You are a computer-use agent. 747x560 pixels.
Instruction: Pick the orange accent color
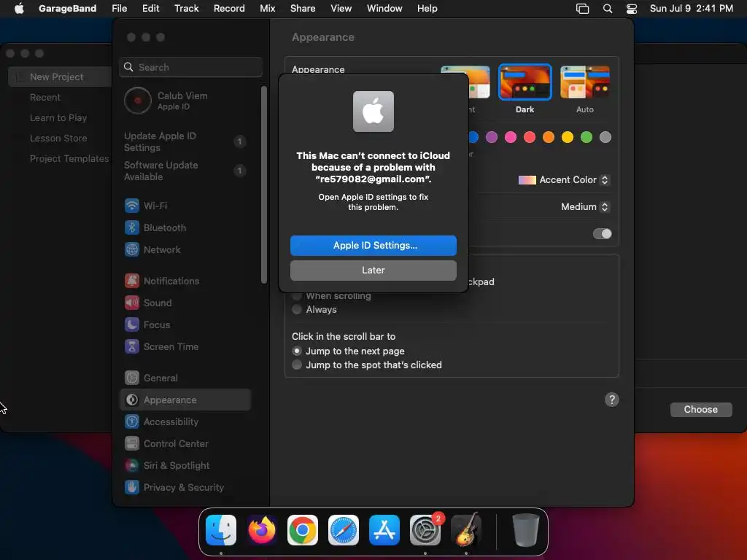pyautogui.click(x=549, y=137)
